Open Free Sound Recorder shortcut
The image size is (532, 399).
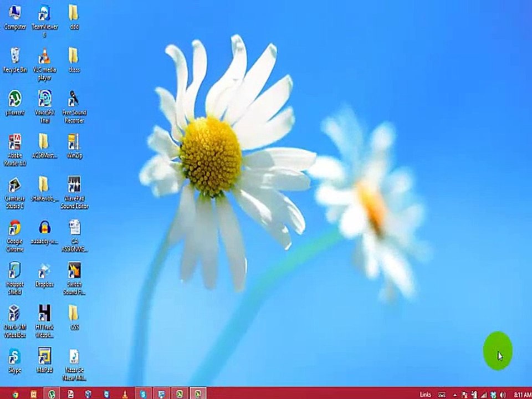74,106
